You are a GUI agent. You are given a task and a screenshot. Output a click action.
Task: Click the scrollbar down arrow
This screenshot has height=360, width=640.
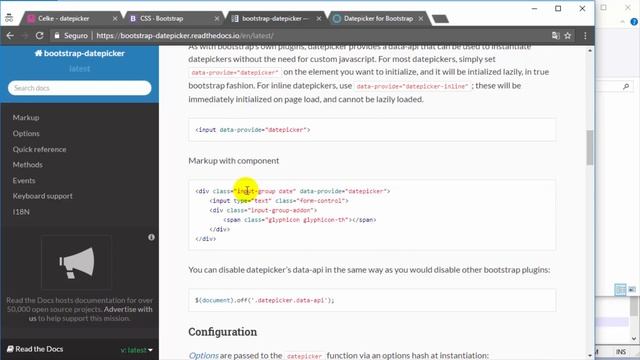click(590, 356)
